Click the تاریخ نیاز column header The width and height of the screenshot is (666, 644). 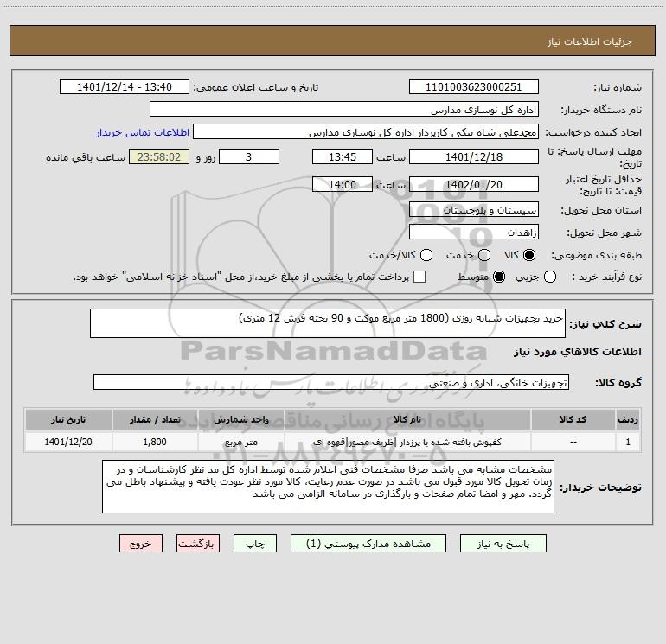(x=68, y=419)
